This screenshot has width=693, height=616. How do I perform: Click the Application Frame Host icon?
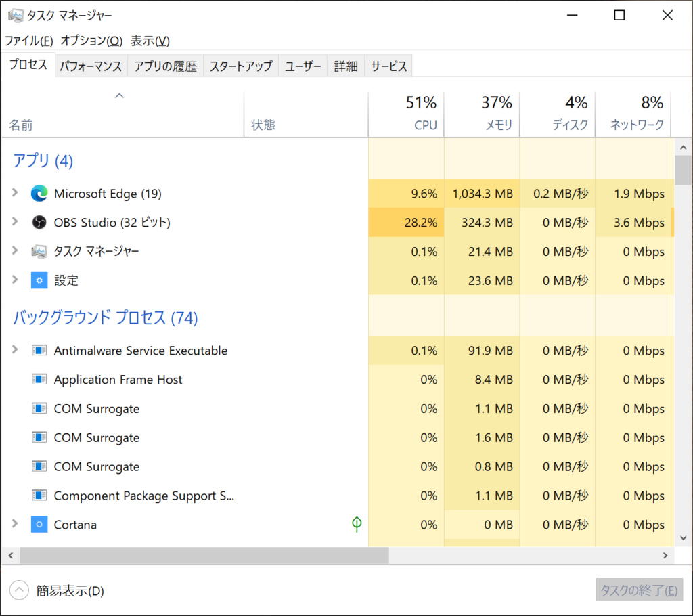coord(39,380)
